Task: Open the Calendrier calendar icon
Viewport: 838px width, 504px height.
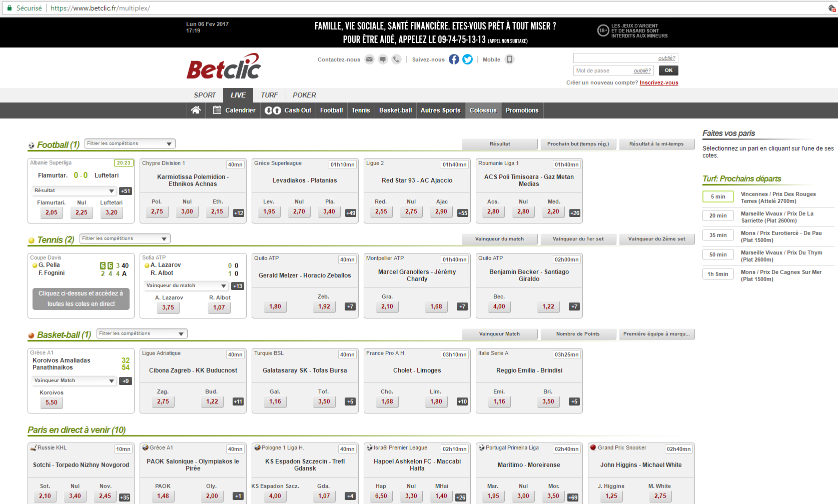Action: [x=217, y=110]
